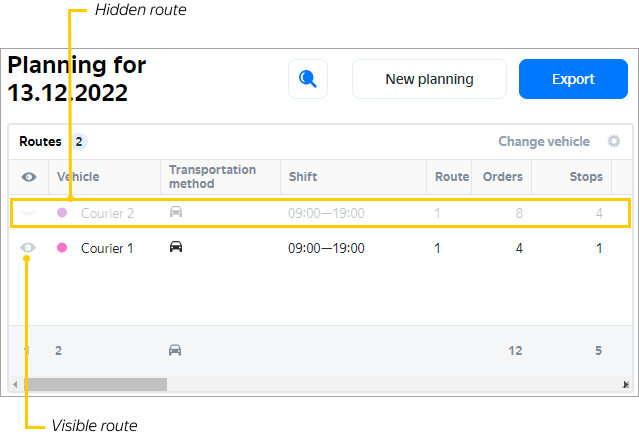
Task: Click Courier 2 light purple color dot
Action: click(62, 212)
